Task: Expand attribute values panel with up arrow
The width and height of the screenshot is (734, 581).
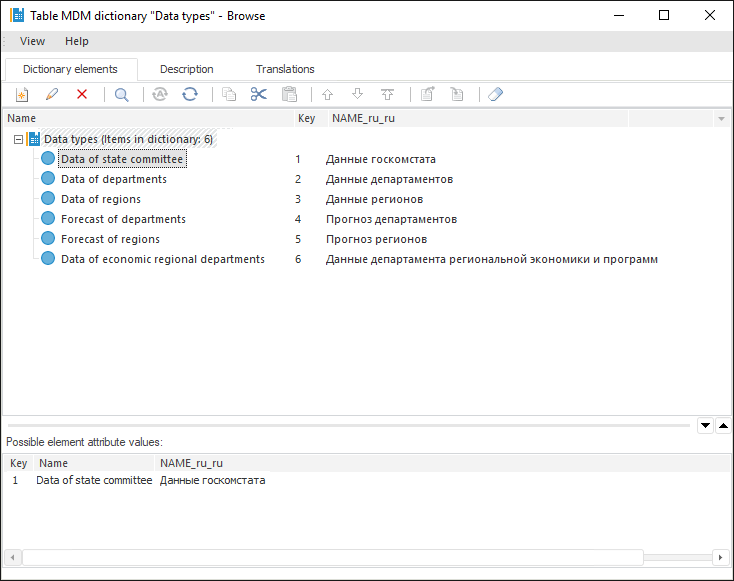Action: tap(723, 426)
